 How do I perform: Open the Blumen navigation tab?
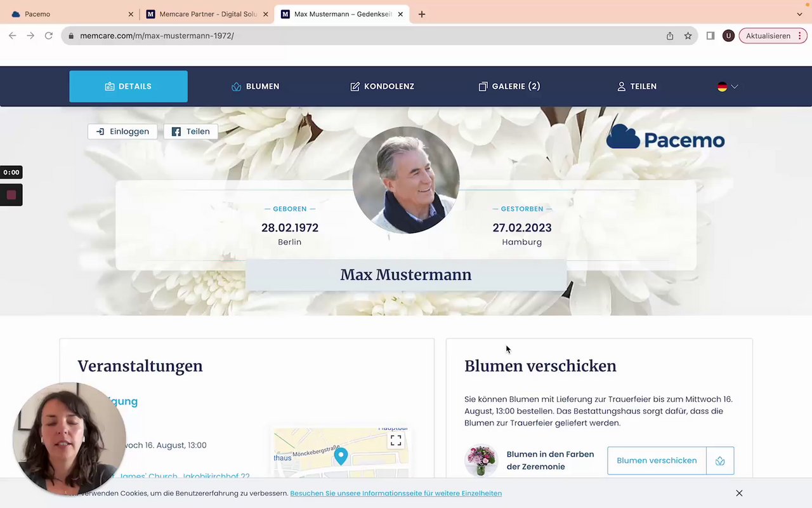pyautogui.click(x=255, y=86)
